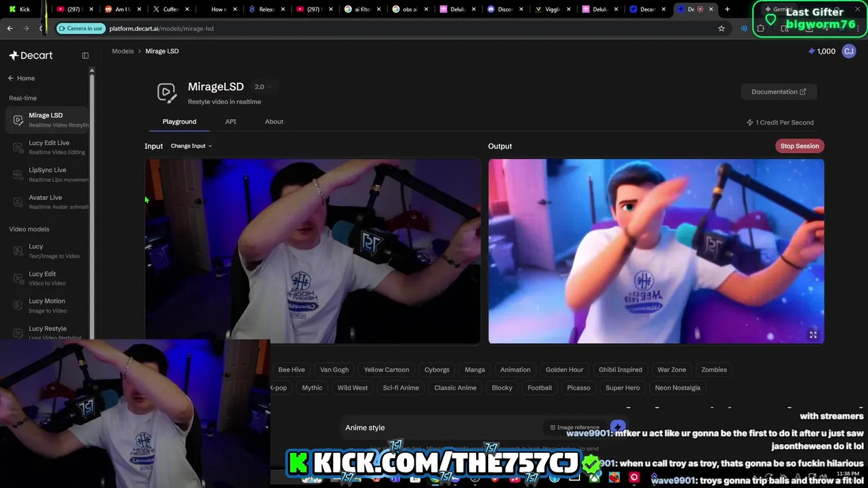Apply the Super Hero style

[623, 388]
